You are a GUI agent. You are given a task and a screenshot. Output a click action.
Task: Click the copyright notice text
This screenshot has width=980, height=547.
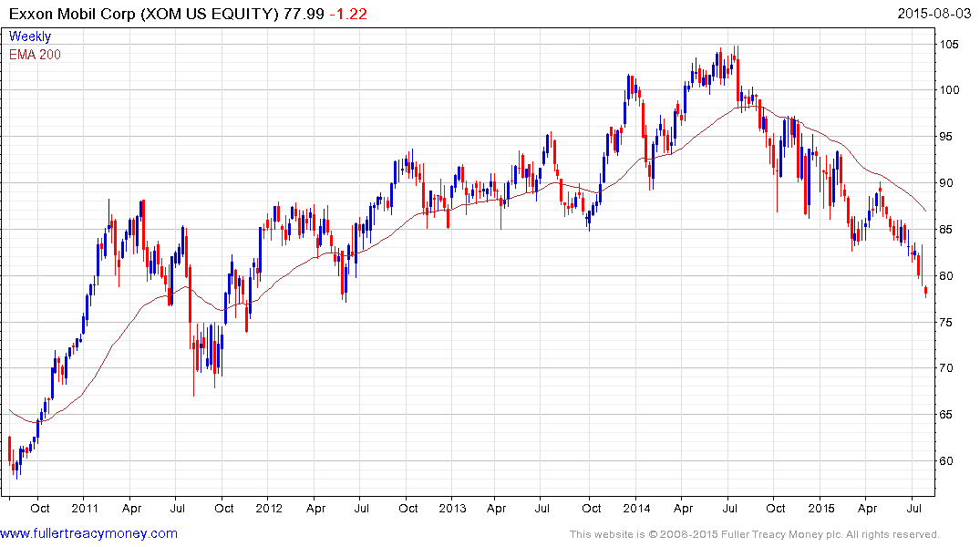[x=755, y=534]
